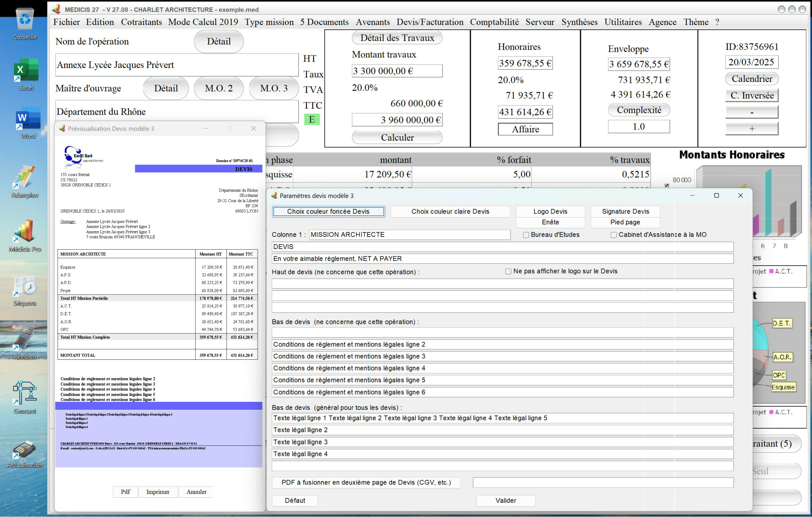Open the Séquora desktop icon

pos(25,286)
